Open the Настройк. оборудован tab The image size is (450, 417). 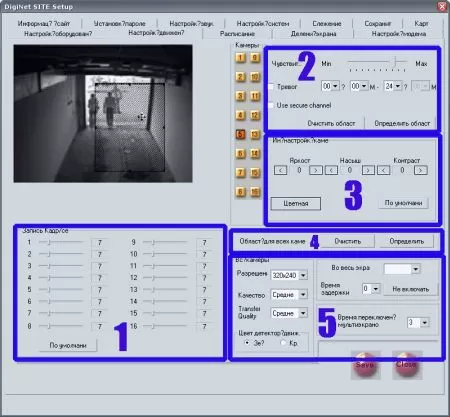58,34
